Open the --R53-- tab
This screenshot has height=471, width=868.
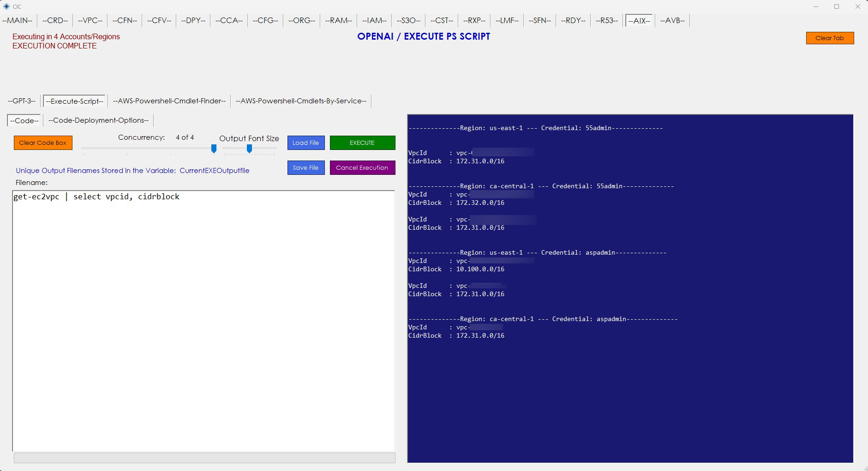(606, 21)
